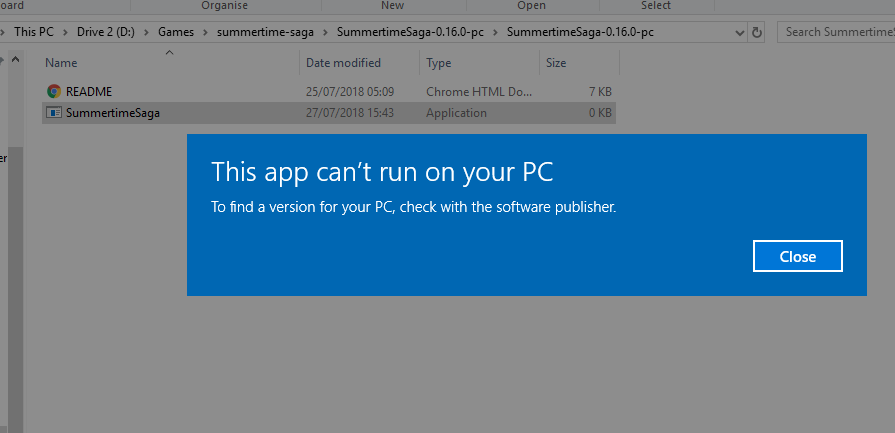The height and width of the screenshot is (433, 895).
Task: Expand the chevron after This PC breadcrumb
Action: pos(65,32)
